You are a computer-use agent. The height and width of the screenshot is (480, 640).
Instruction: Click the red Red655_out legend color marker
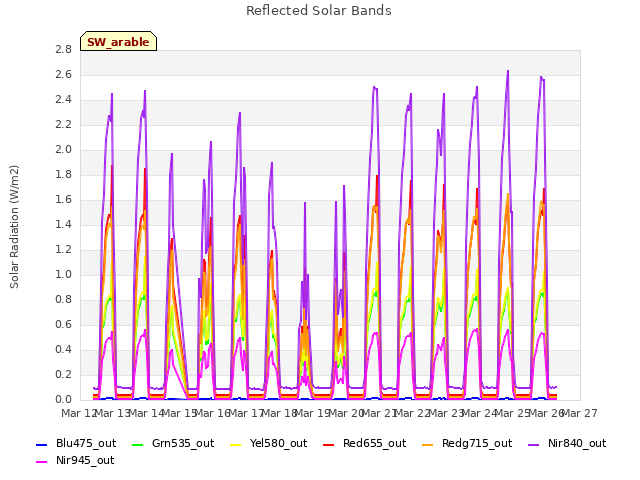click(329, 444)
